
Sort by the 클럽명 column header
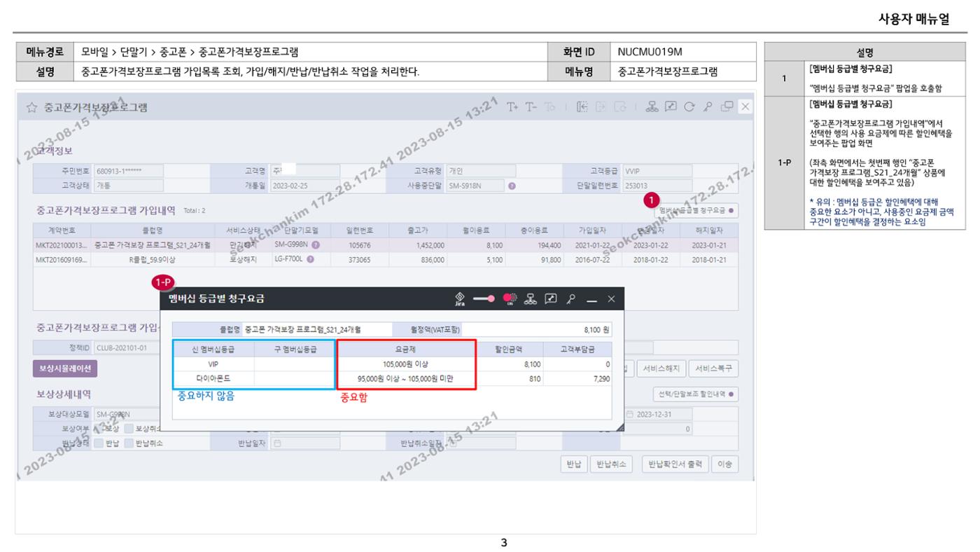click(x=153, y=230)
